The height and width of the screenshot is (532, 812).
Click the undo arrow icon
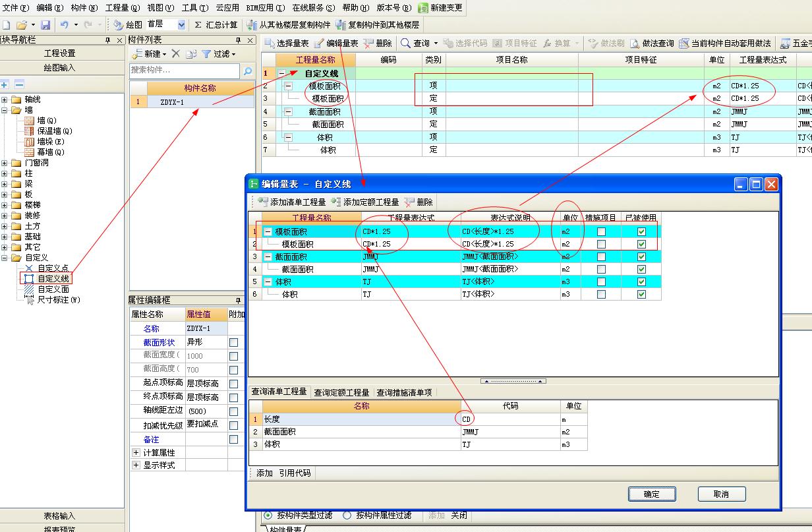click(x=65, y=25)
